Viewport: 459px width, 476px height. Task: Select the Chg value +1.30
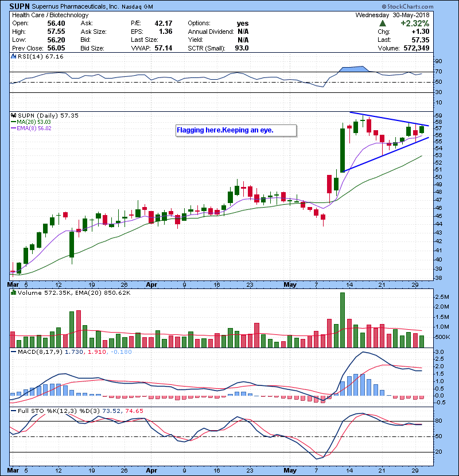[421, 32]
